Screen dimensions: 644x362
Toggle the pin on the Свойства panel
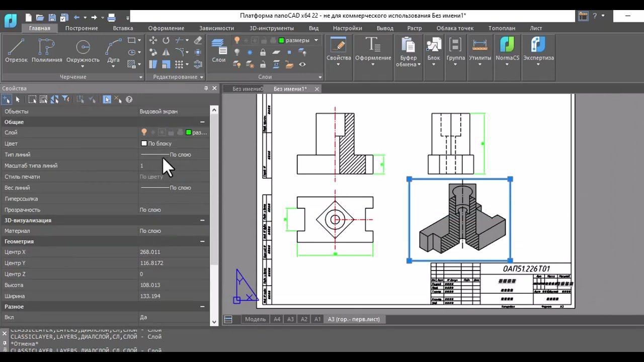[x=206, y=88]
